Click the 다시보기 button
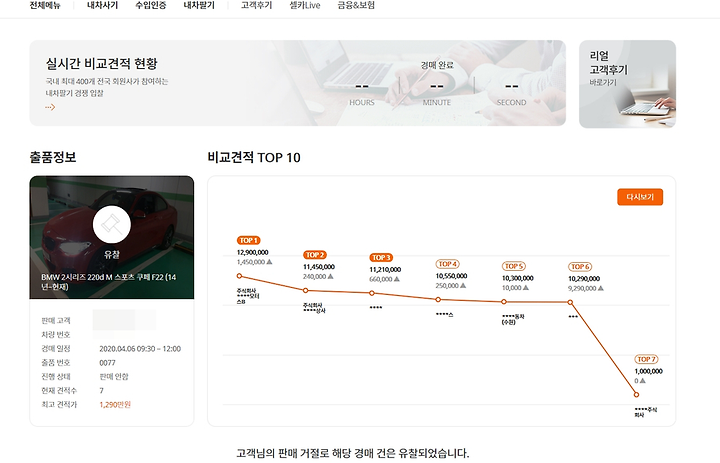The height and width of the screenshot is (463, 720). pos(640,197)
